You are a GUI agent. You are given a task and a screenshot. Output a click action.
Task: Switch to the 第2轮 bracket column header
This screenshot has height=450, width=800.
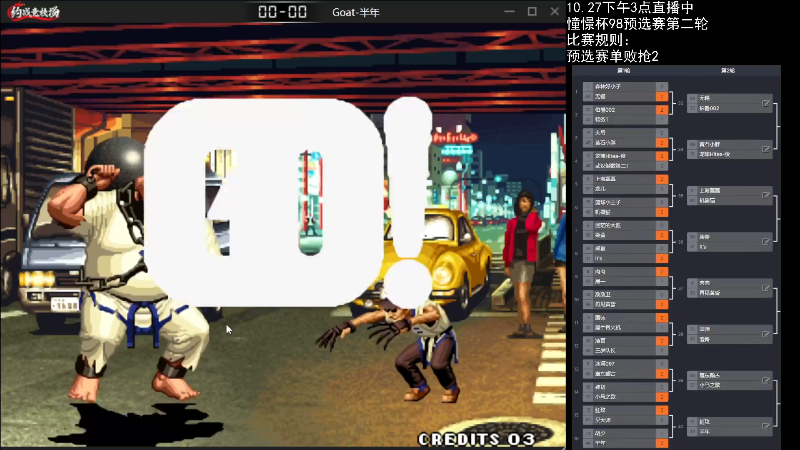pyautogui.click(x=728, y=70)
